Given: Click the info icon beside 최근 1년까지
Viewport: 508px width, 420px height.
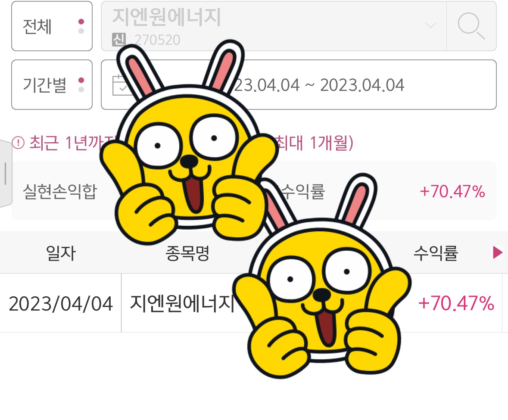Looking at the screenshot, I should click(x=18, y=143).
